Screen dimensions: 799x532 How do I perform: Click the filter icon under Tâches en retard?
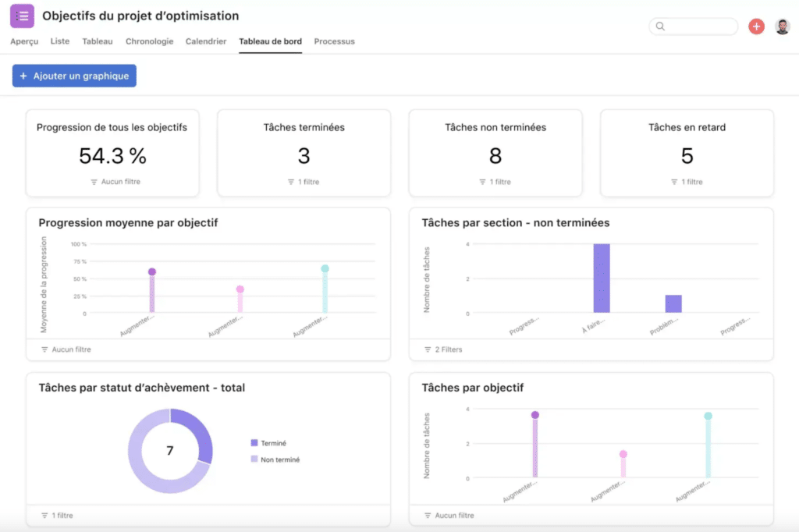tap(674, 182)
